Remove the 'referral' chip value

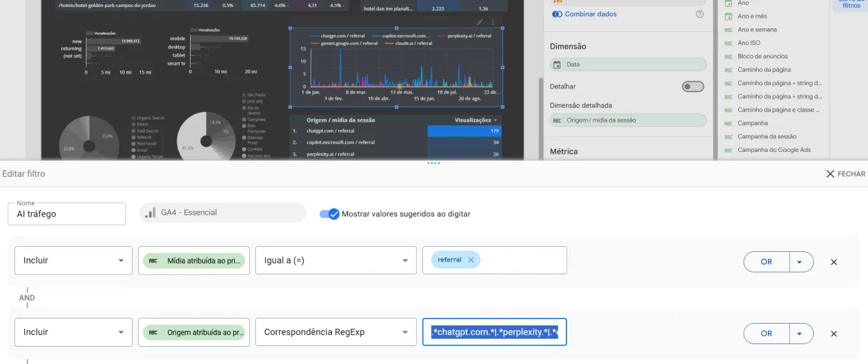pos(471,260)
